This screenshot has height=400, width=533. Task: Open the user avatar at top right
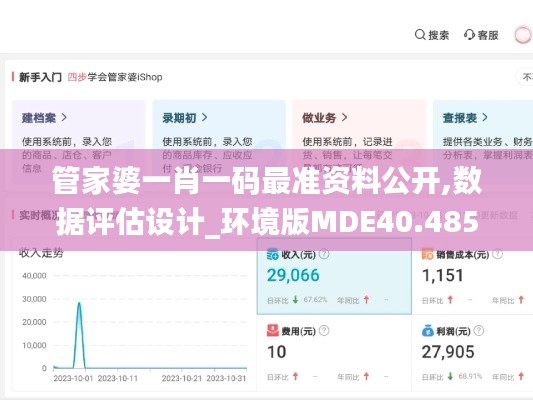tap(522, 35)
